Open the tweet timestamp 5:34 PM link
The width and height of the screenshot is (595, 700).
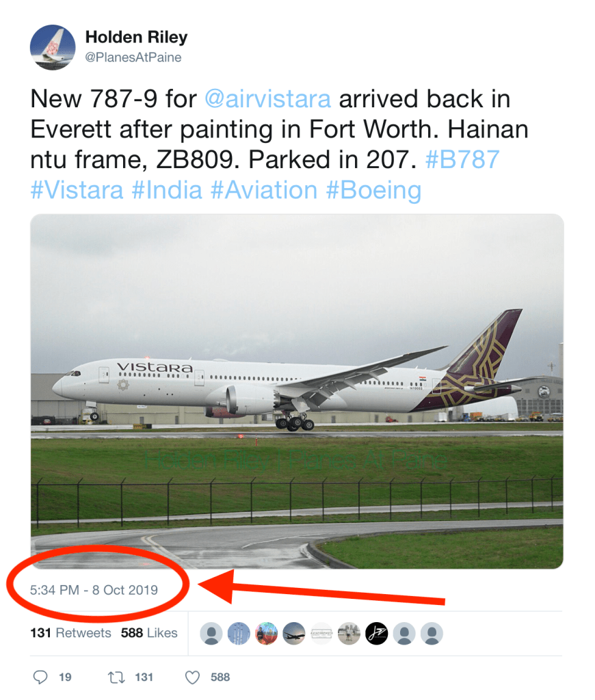pyautogui.click(x=94, y=589)
